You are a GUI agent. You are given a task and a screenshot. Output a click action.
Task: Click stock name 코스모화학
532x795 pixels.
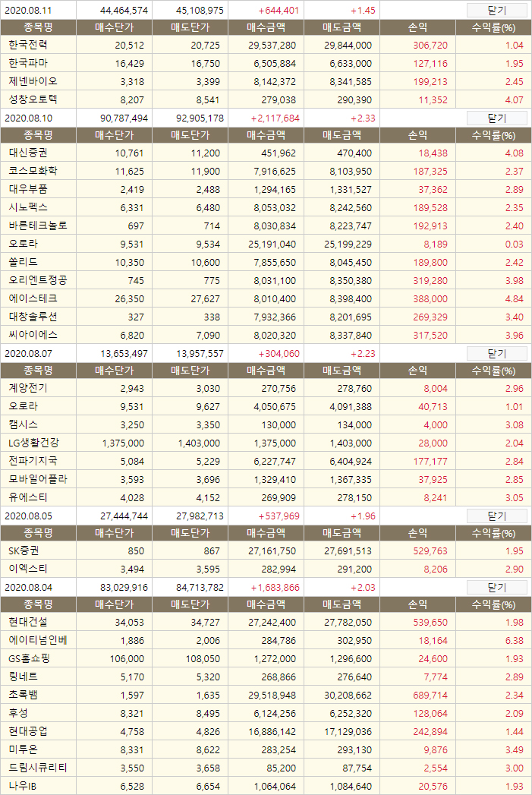click(33, 172)
